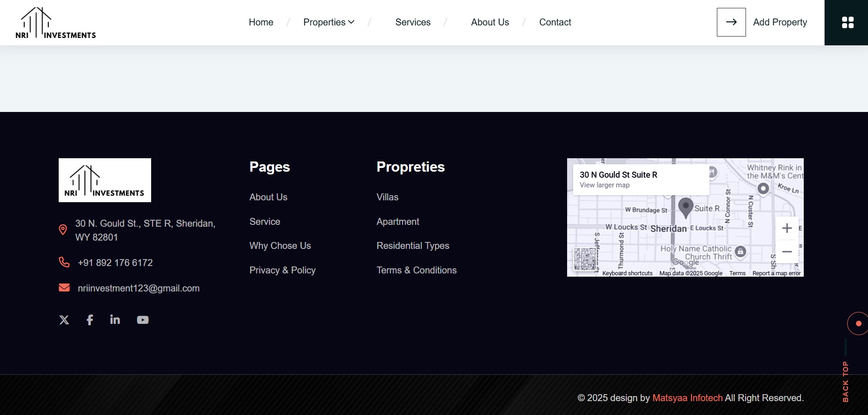Screen dimensions: 868x415
Task: Click the email address nriinvestment123@gmail.com
Action: coord(139,288)
